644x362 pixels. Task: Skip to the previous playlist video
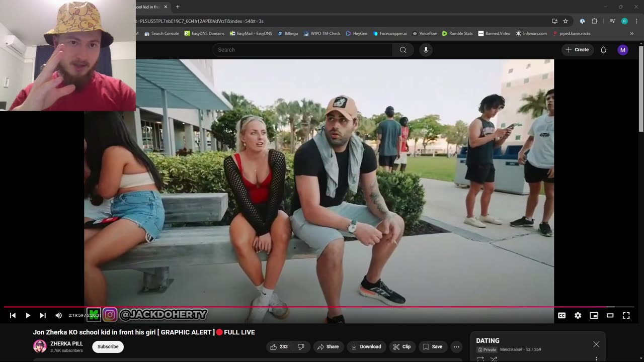13,315
